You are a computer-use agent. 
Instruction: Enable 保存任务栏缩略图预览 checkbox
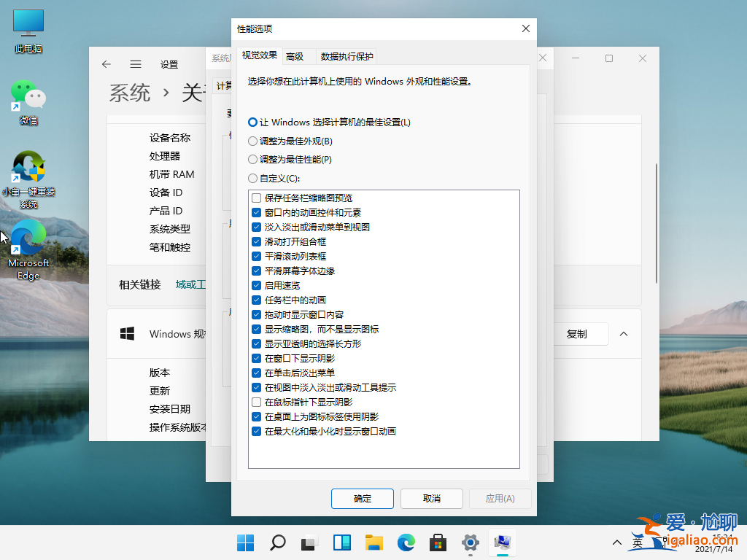click(256, 198)
